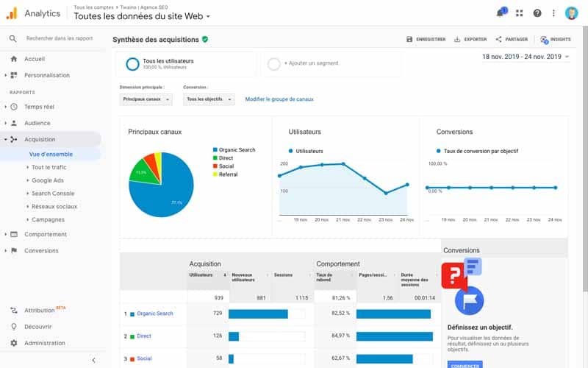Click the Enregistrer save icon
588x368 pixels.
[409, 39]
